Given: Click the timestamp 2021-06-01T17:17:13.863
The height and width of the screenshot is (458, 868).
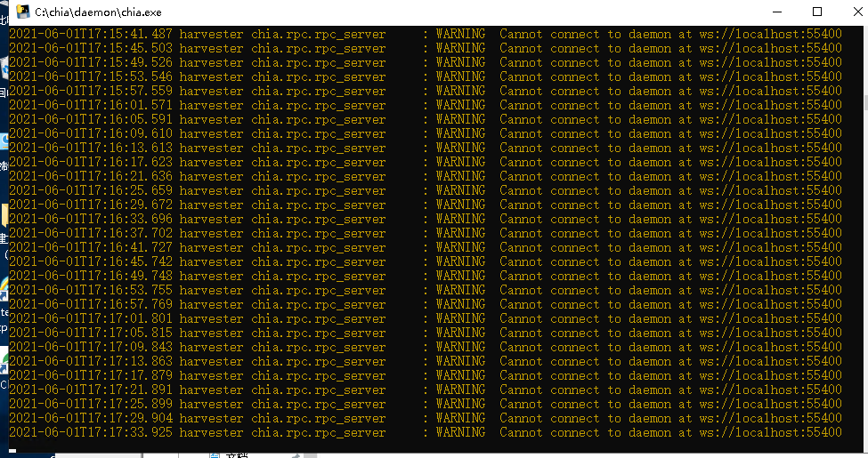Looking at the screenshot, I should click(91, 361).
